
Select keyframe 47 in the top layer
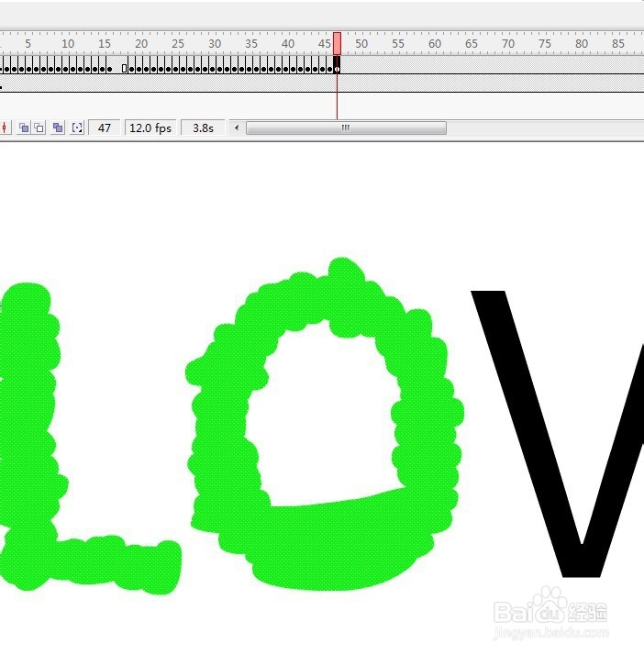pos(337,65)
